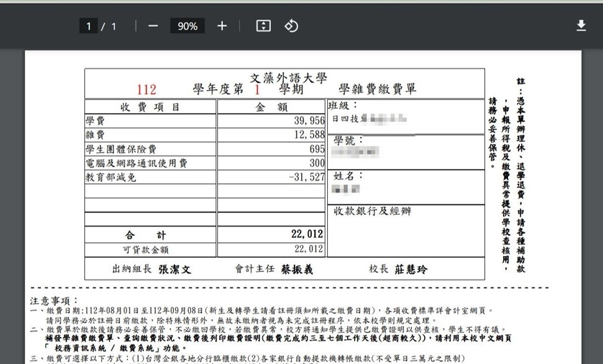
Task: Download the PDF file
Action: (x=581, y=26)
